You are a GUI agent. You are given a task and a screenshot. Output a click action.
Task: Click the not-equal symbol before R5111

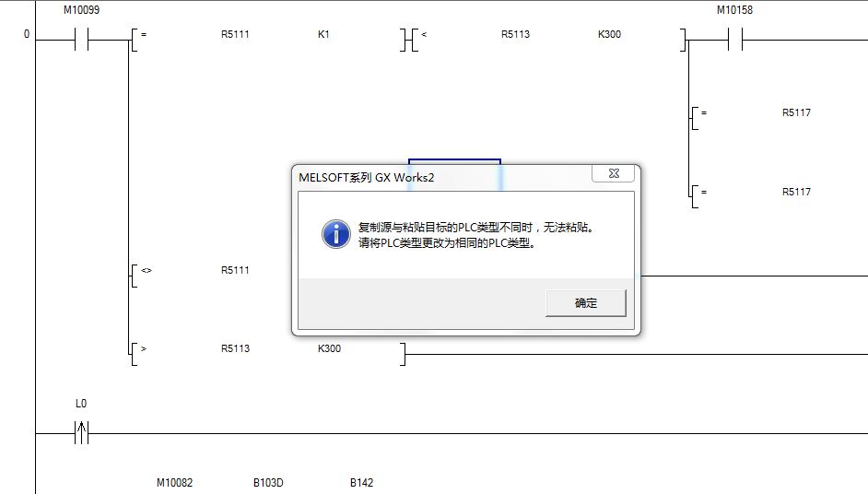tap(145, 271)
